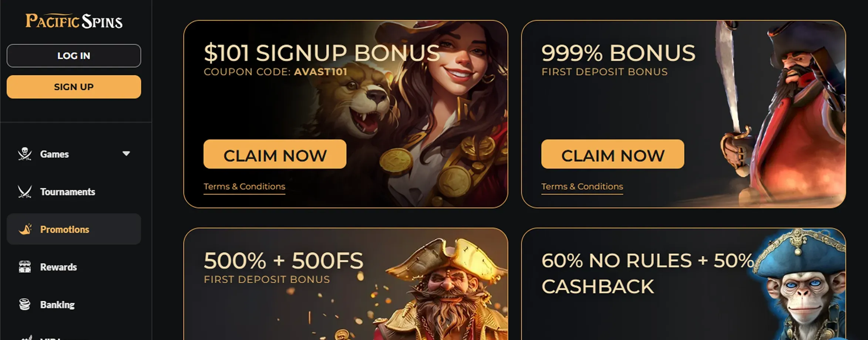Click the Games skull and crossbones icon

click(x=25, y=154)
